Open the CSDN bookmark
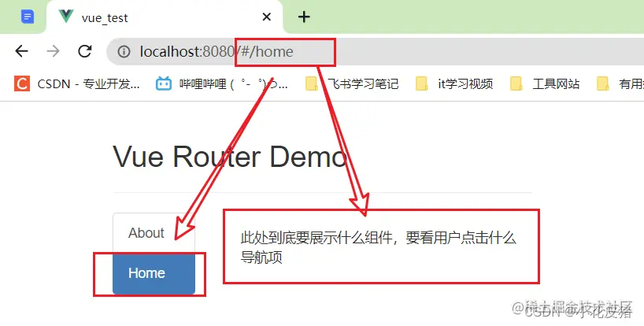 click(x=77, y=83)
